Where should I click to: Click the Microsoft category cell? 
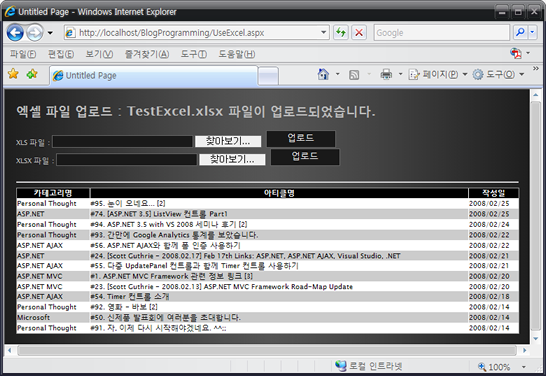click(53, 318)
